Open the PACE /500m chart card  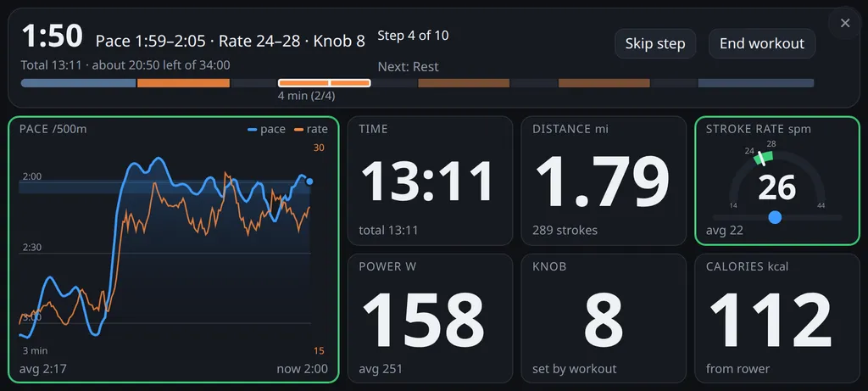tap(173, 249)
